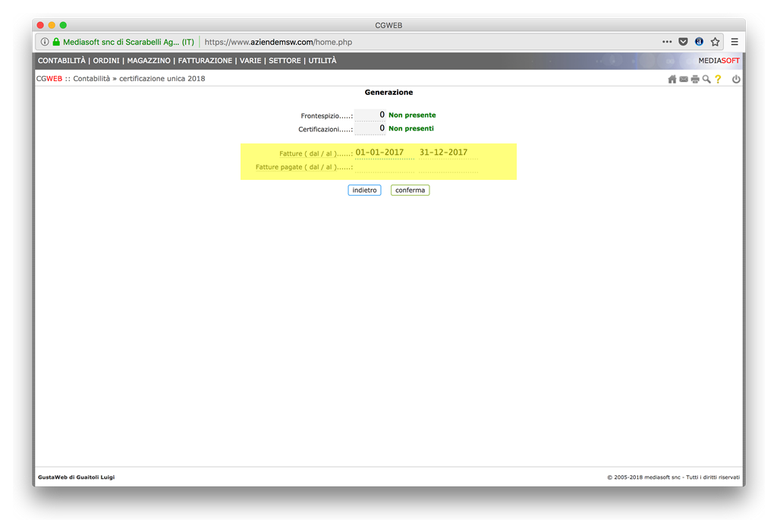Click the site information icon
The image size is (777, 532).
(45, 42)
